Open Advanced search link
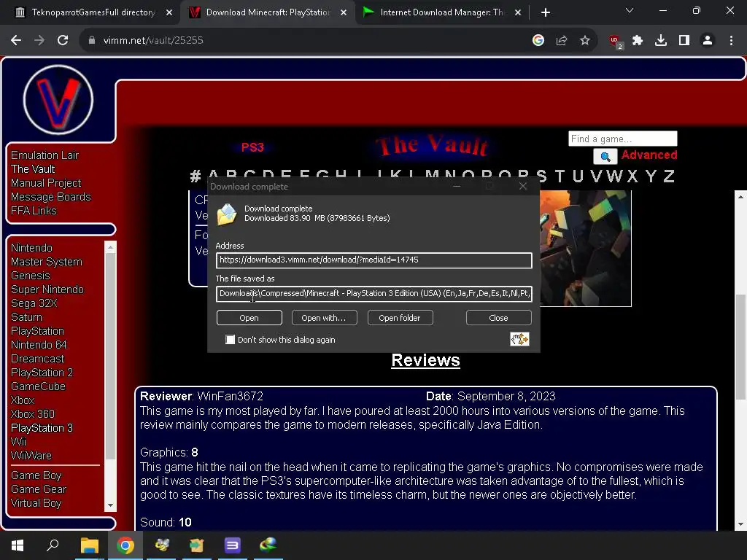Viewport: 747px width, 560px height. [649, 155]
